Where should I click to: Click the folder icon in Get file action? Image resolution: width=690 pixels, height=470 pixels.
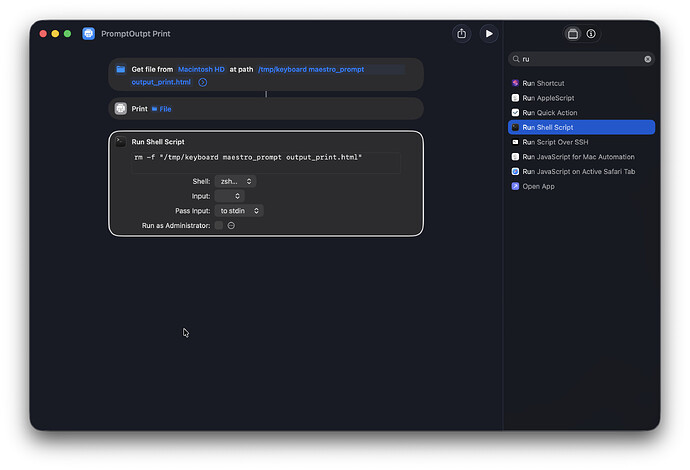[x=121, y=69]
